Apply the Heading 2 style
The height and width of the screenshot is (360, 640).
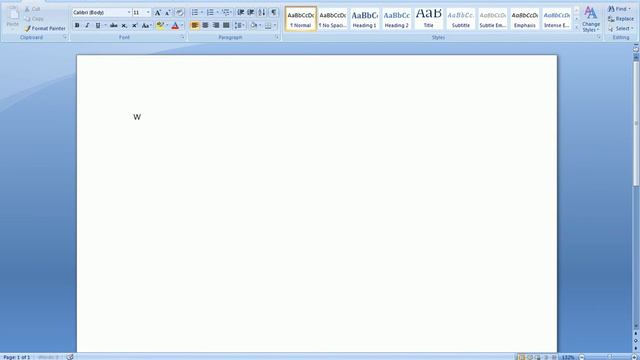click(396, 19)
